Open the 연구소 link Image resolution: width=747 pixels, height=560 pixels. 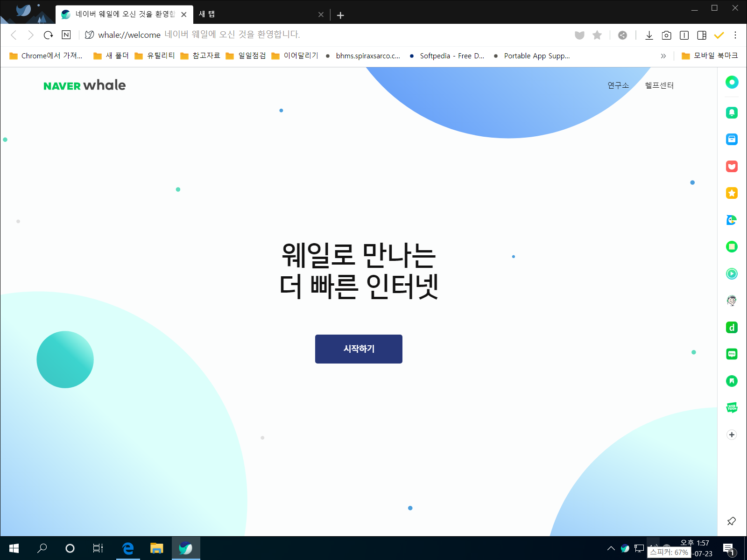click(x=618, y=85)
